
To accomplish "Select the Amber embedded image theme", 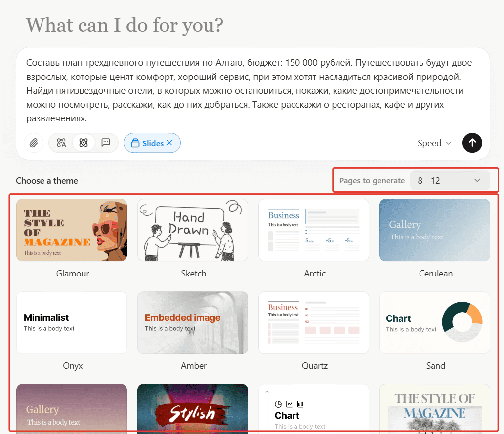I will click(x=193, y=322).
